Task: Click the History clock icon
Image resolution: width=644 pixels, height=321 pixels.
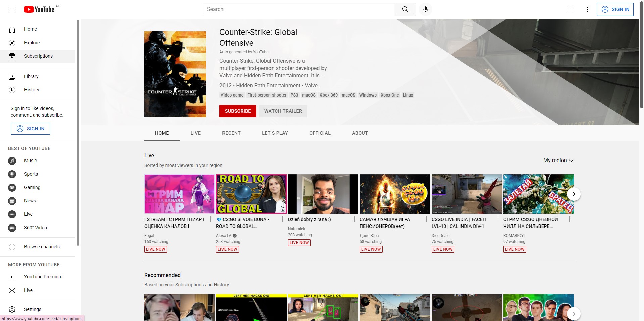Action: click(12, 90)
